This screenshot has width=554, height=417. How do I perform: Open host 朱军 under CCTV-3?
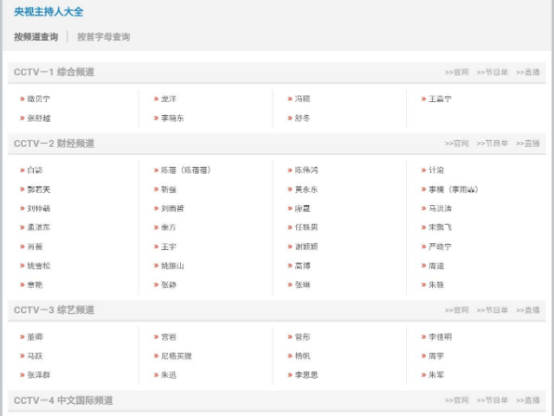(x=436, y=375)
